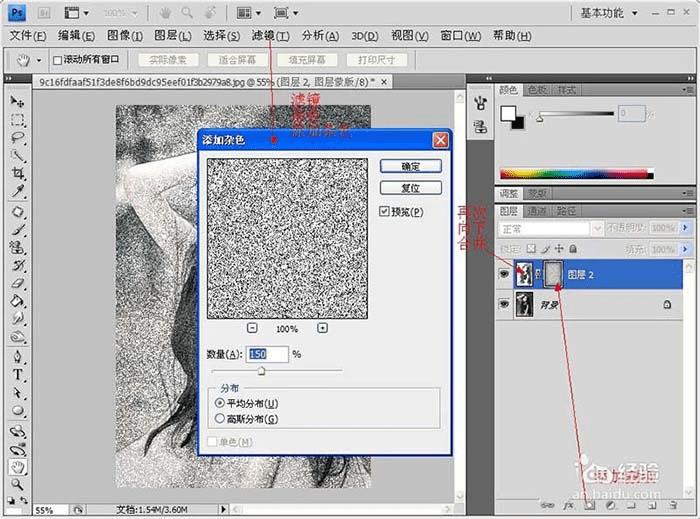Click the 数量 amount input field

[x=267, y=354]
